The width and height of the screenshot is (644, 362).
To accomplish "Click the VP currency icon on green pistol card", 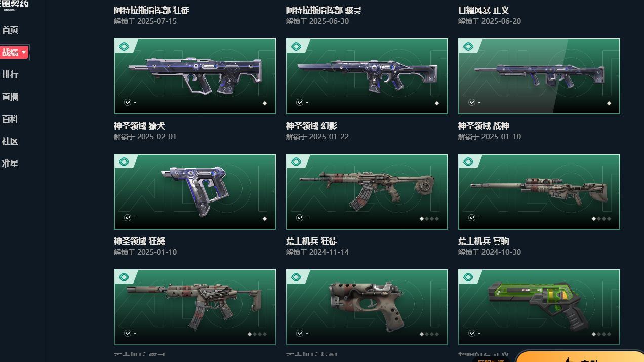I will pos(472,333).
